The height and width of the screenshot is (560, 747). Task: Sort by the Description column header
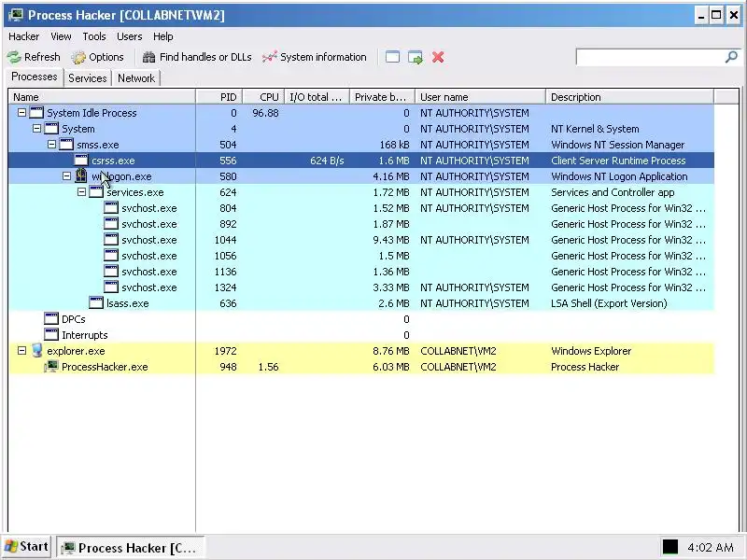(x=629, y=97)
